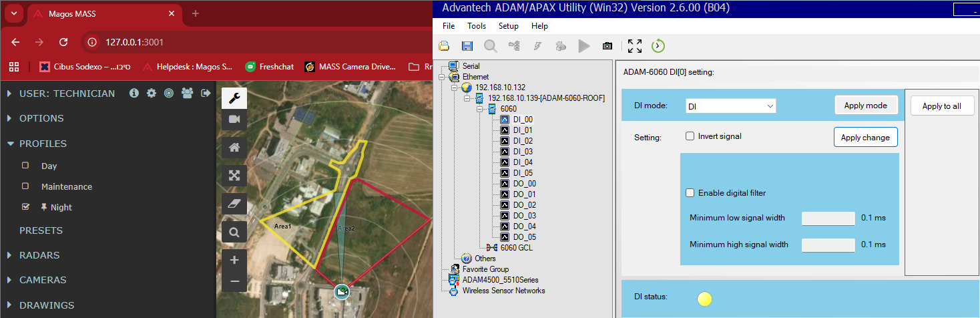Click the Apply mode button
980x318 pixels.
[x=866, y=106]
